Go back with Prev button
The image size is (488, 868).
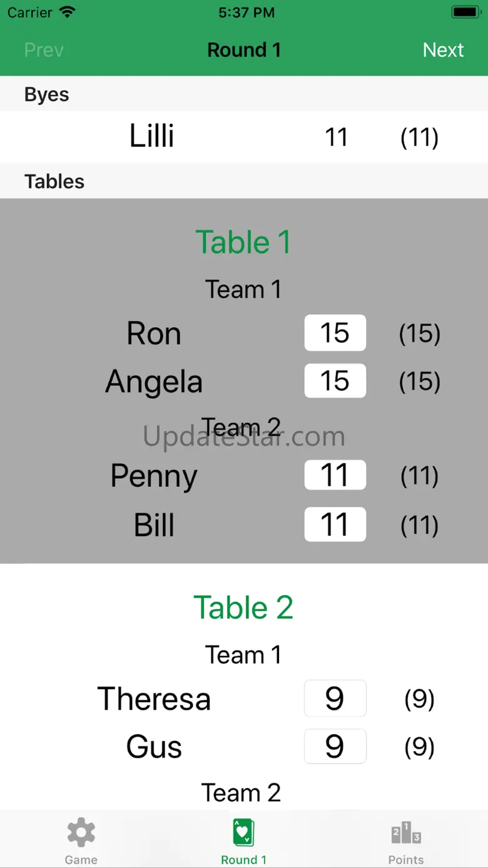pos(44,50)
